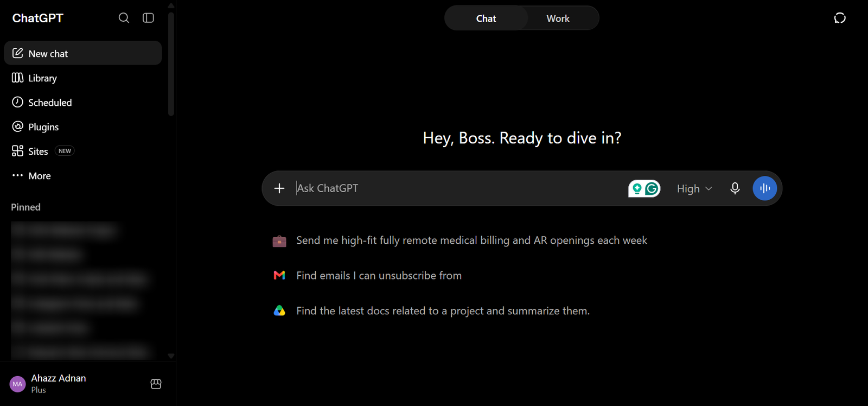Click the briefcase icon beside job suggestion
Viewport: 868px width, 406px height.
pos(279,240)
